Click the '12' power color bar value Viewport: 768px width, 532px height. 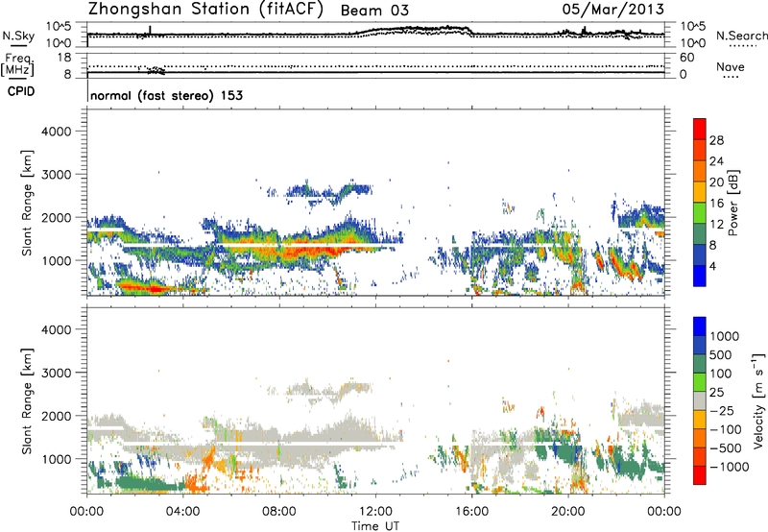716,225
